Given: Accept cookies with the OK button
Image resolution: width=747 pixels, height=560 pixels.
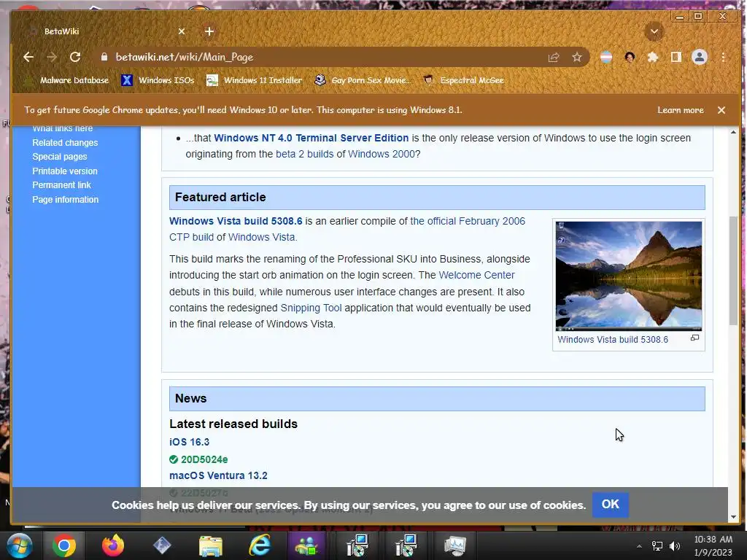Looking at the screenshot, I should tap(611, 505).
